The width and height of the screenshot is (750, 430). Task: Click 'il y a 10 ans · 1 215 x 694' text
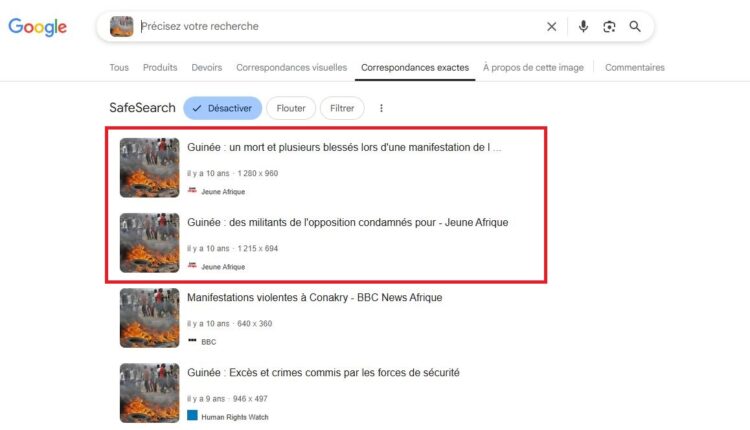pos(232,248)
